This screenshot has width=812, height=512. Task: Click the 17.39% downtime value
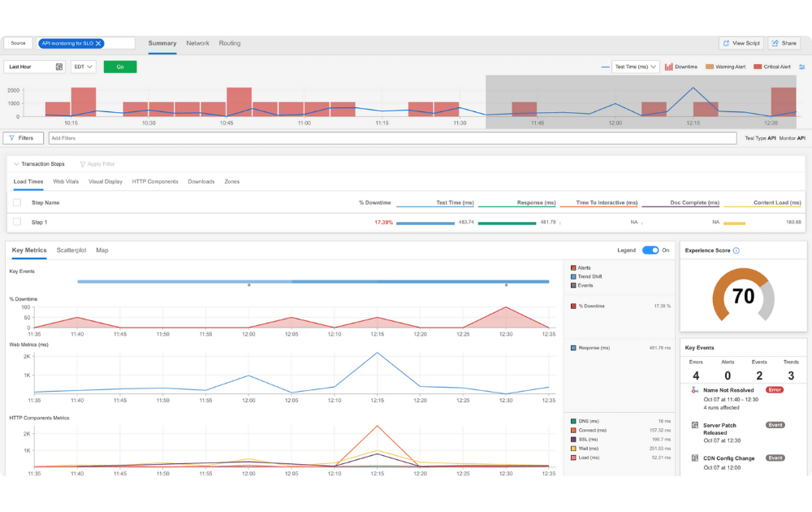384,223
